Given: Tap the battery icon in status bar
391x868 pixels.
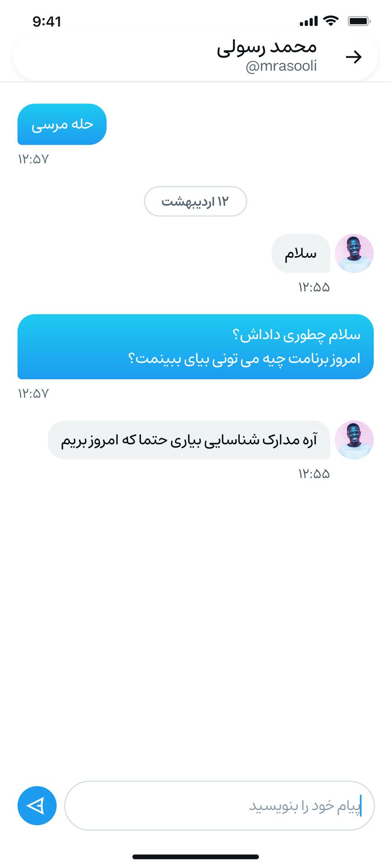Looking at the screenshot, I should [x=359, y=21].
